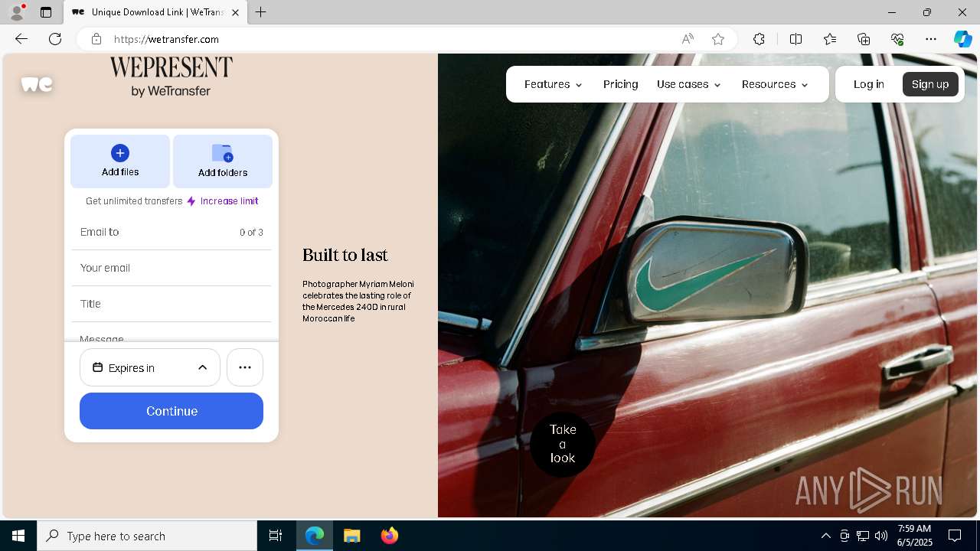Click the Add folders button label

223,173
